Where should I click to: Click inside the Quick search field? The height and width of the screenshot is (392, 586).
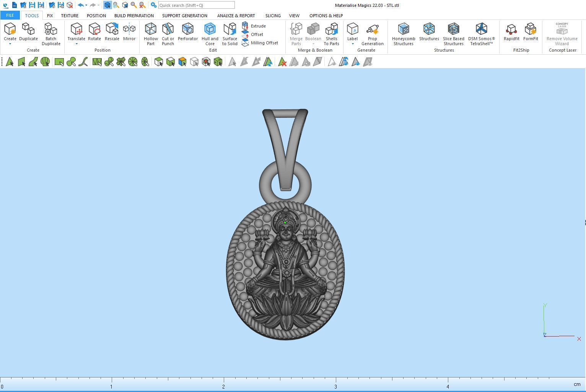(197, 5)
